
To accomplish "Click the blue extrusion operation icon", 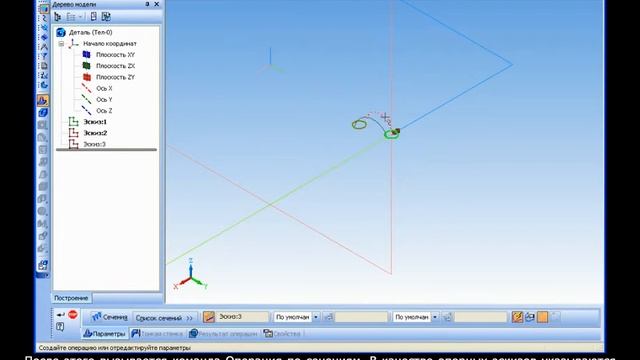I will (x=43, y=113).
